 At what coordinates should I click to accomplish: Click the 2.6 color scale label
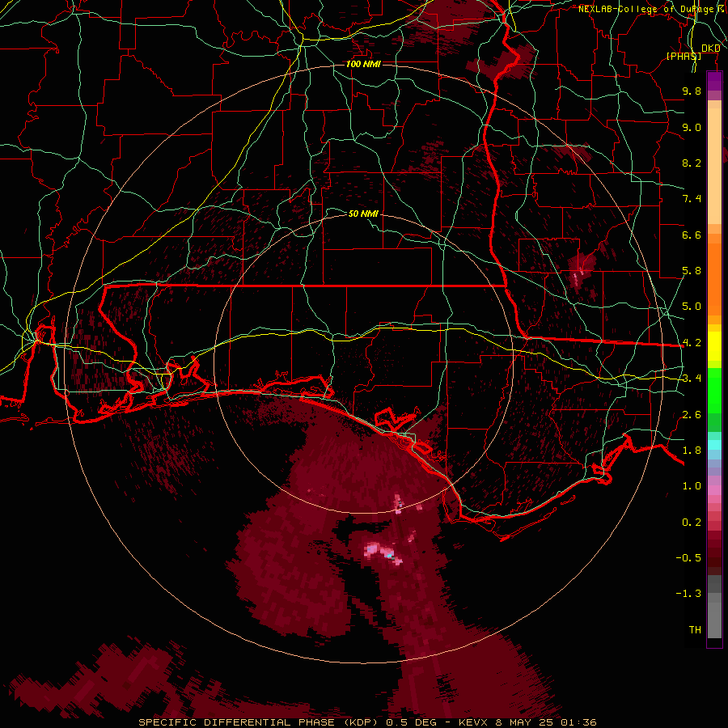692,415
